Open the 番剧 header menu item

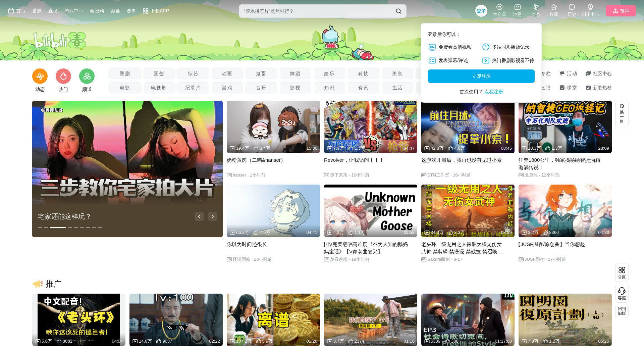tap(37, 11)
